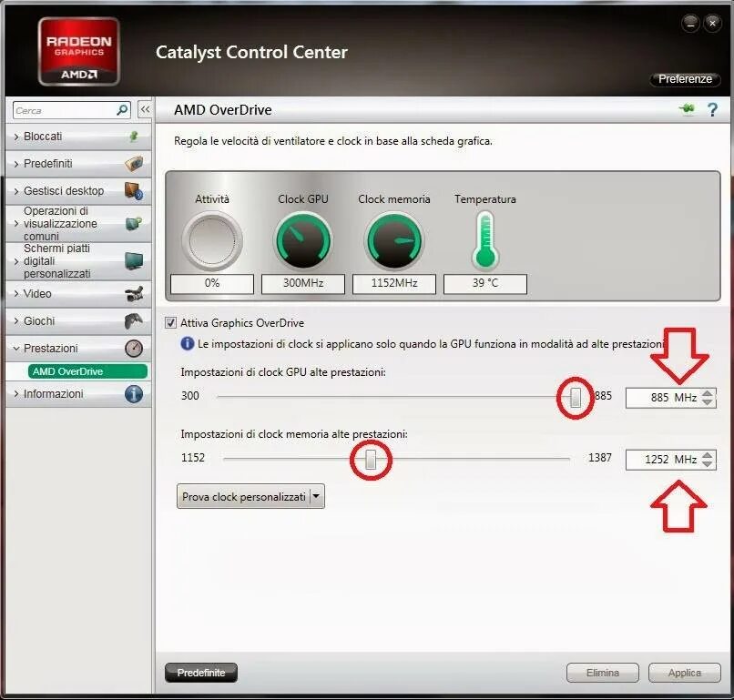This screenshot has height=700, width=734.
Task: Open Prova clock personalizzati dropdown arrow
Action: 316,496
